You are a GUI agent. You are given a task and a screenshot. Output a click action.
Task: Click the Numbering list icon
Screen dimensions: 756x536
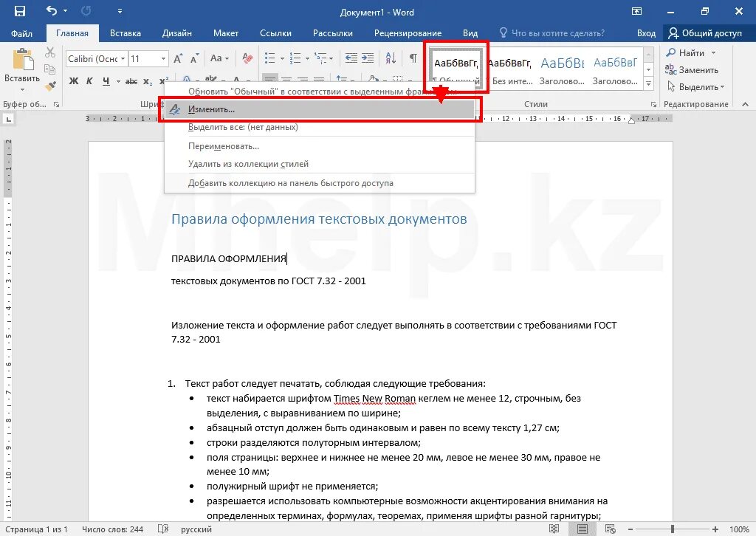(295, 58)
